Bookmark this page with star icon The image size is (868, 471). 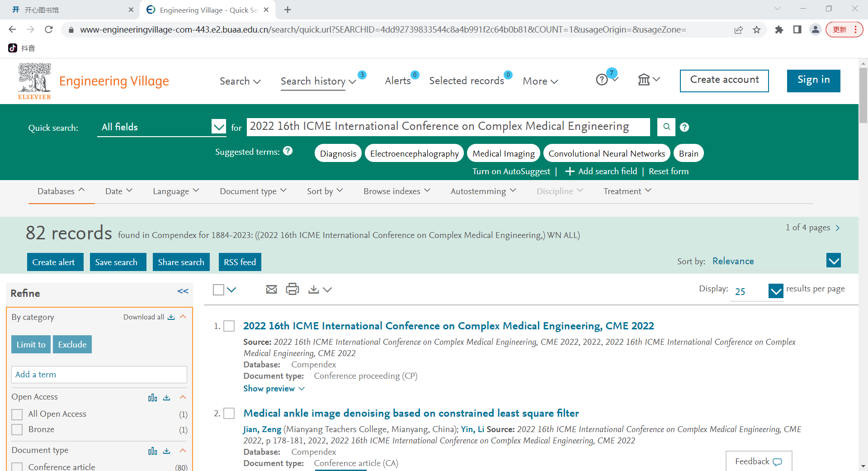coord(757,30)
